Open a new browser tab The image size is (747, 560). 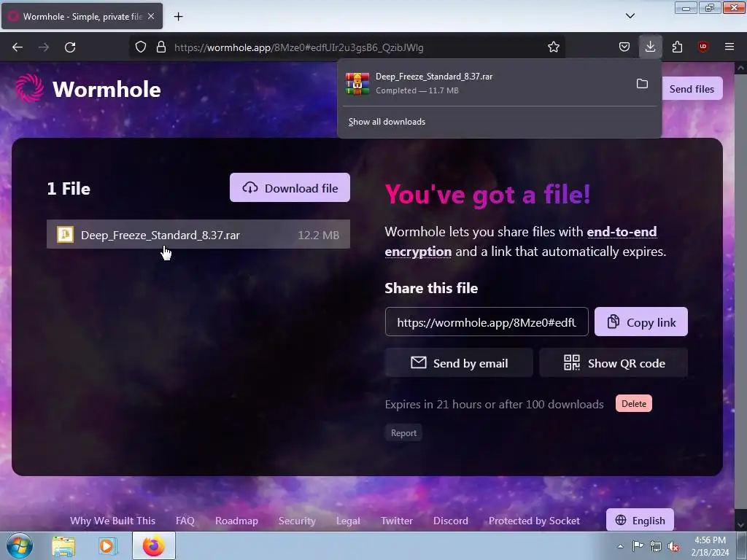click(178, 17)
